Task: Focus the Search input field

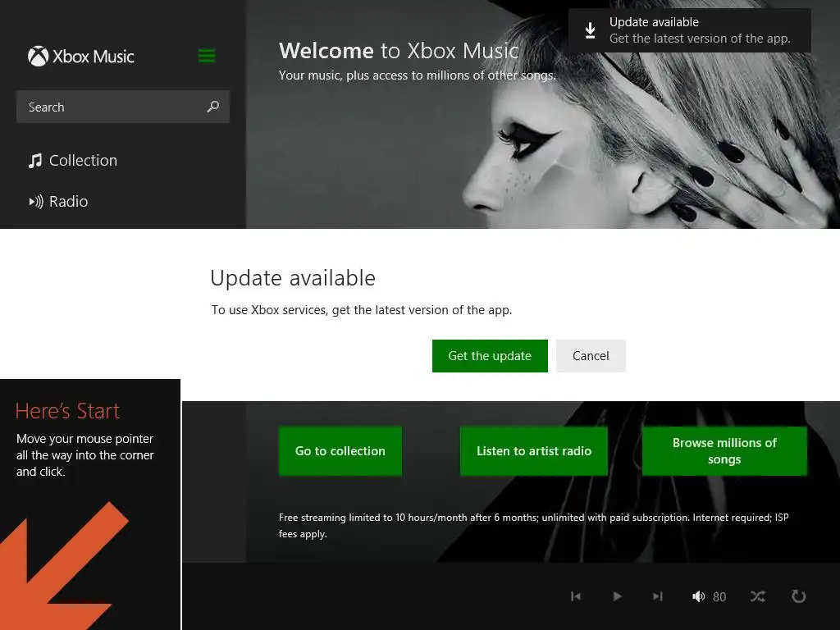Action: pyautogui.click(x=123, y=107)
